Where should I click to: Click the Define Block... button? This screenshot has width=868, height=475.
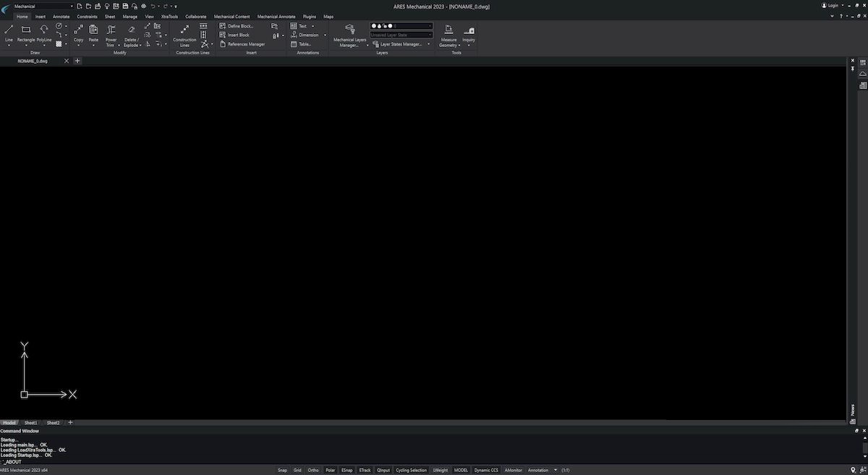pyautogui.click(x=236, y=26)
